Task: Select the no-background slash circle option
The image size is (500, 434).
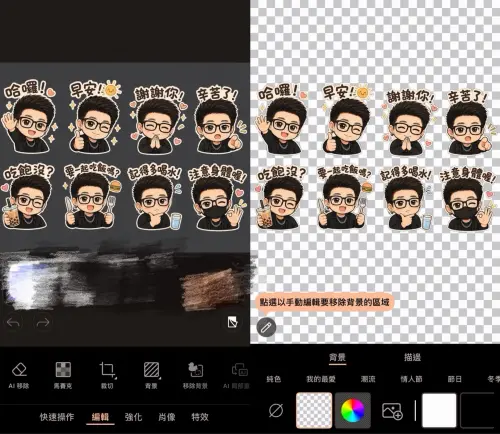Action: [276, 410]
